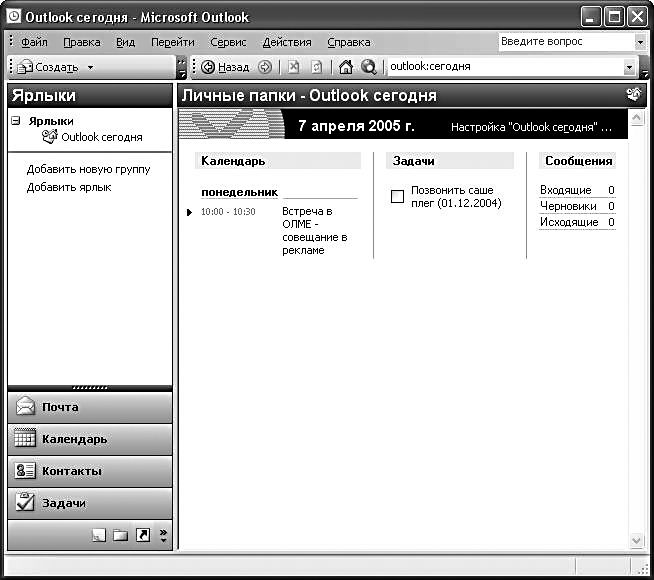Screen dimensions: 654x580
Task: Open the Сервис menu
Action: 228,42
